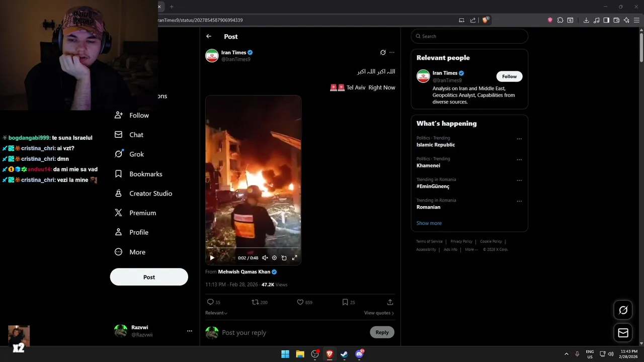
Task: Open replies with the comment icon
Action: point(210,302)
